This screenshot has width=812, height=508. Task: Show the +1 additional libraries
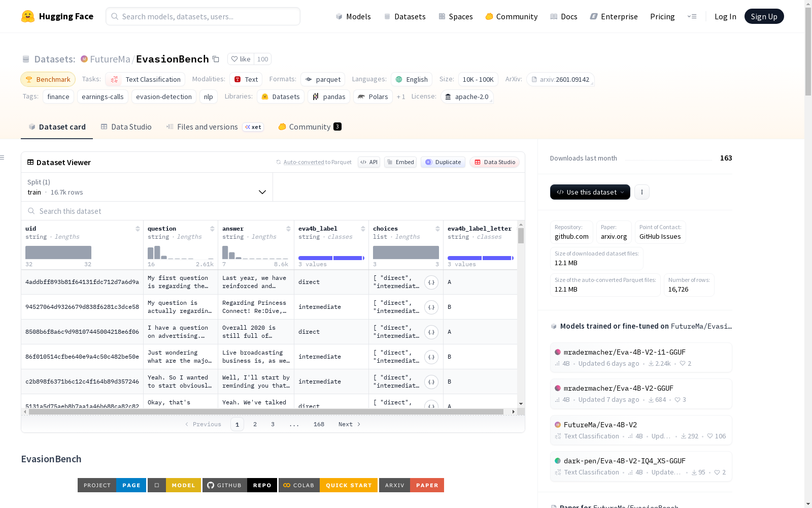pyautogui.click(x=401, y=97)
